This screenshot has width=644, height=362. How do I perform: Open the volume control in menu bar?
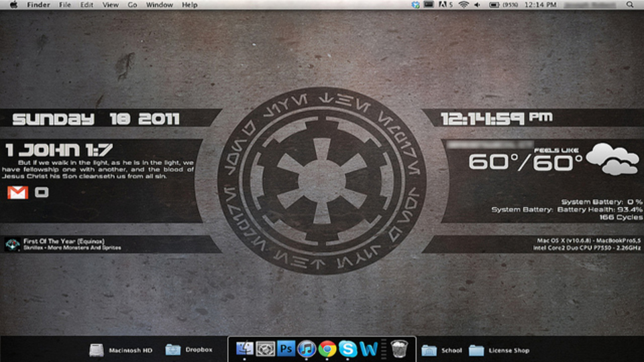point(477,5)
